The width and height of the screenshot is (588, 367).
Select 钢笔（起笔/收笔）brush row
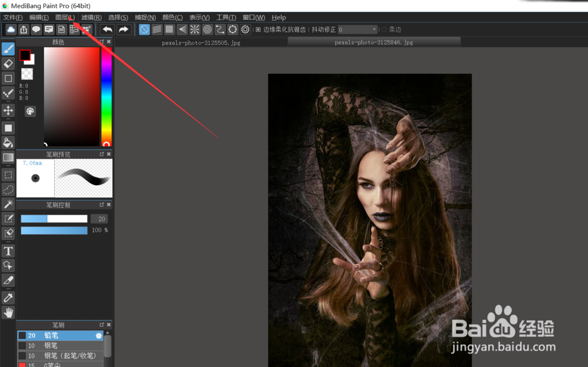coord(60,356)
